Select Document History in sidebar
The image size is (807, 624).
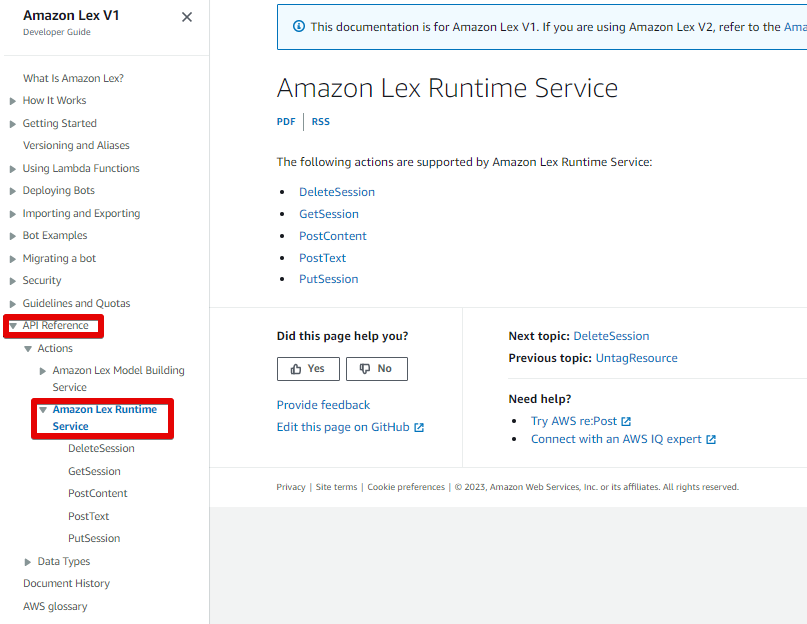click(66, 584)
